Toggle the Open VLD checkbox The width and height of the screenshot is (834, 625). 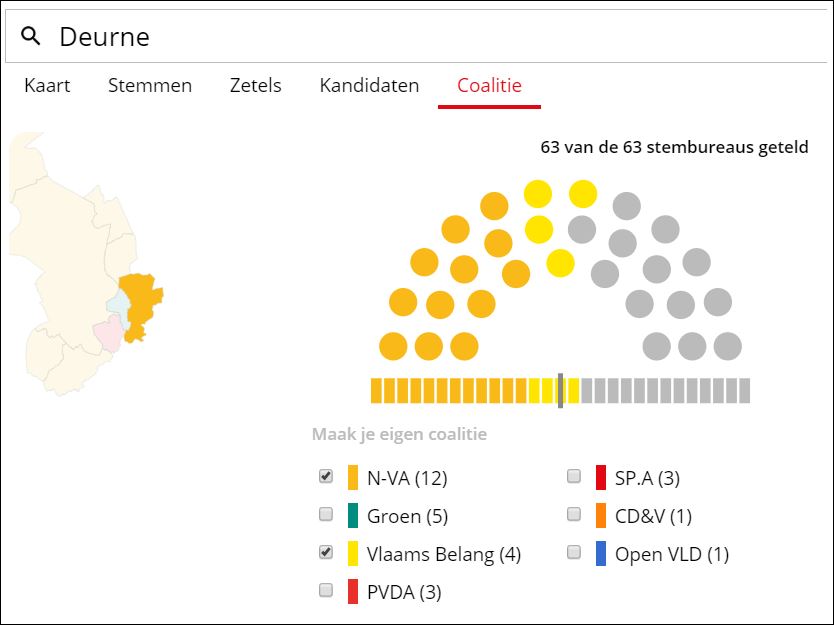[574, 553]
